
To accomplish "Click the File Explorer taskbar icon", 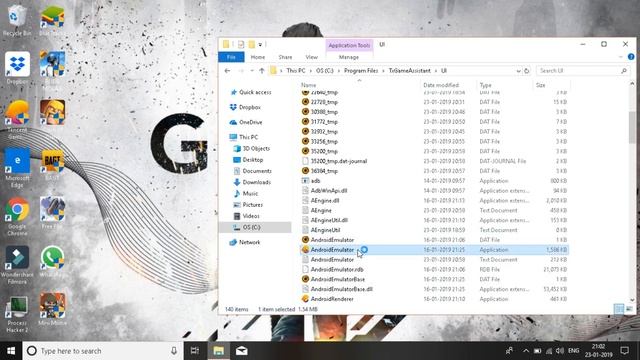I will click(x=218, y=351).
